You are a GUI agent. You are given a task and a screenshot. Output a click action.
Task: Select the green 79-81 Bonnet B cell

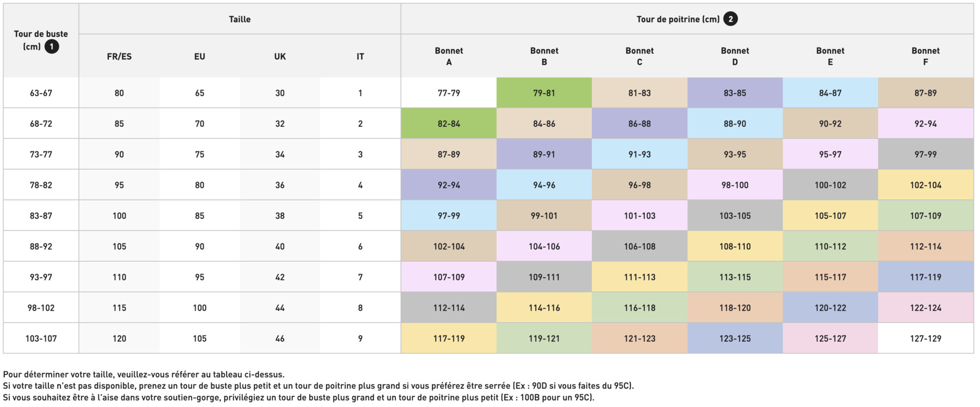544,93
